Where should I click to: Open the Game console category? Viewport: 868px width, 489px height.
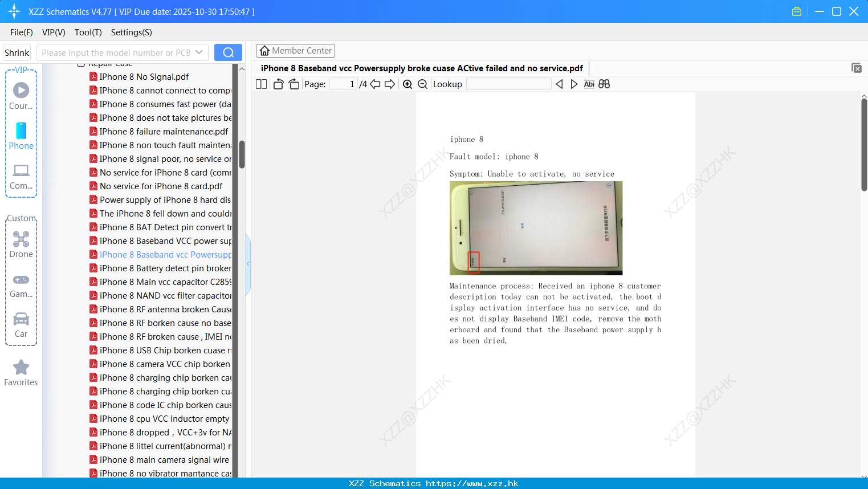(x=21, y=285)
